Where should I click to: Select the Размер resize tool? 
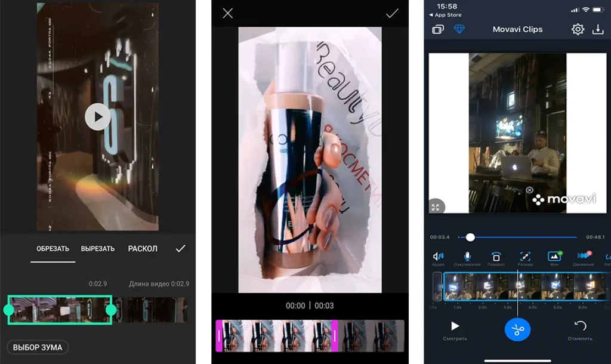coord(525,258)
